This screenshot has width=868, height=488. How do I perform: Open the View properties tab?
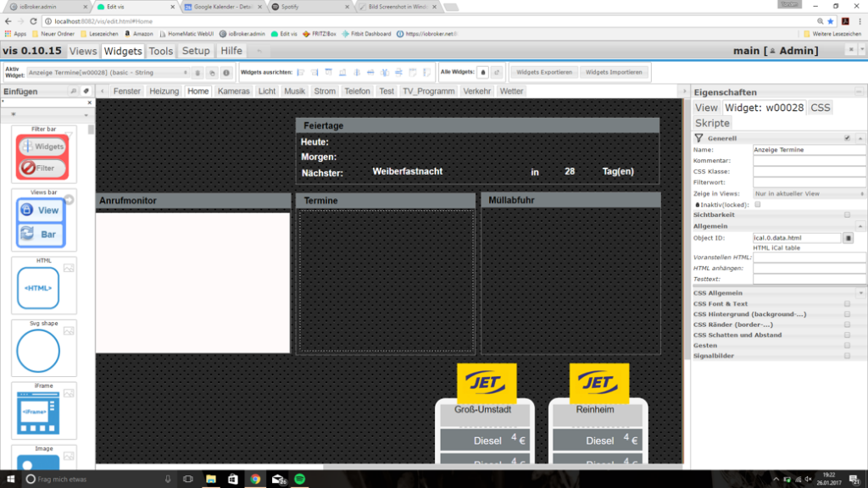point(706,108)
